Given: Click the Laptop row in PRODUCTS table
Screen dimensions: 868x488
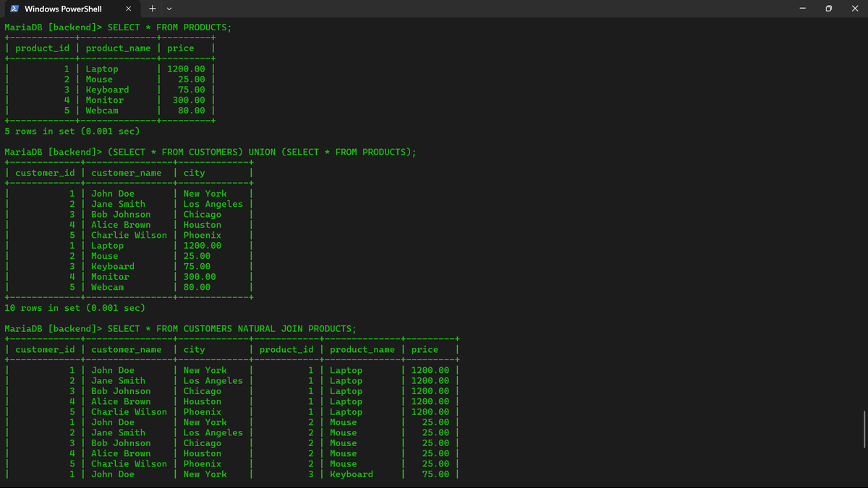Looking at the screenshot, I should tap(102, 68).
